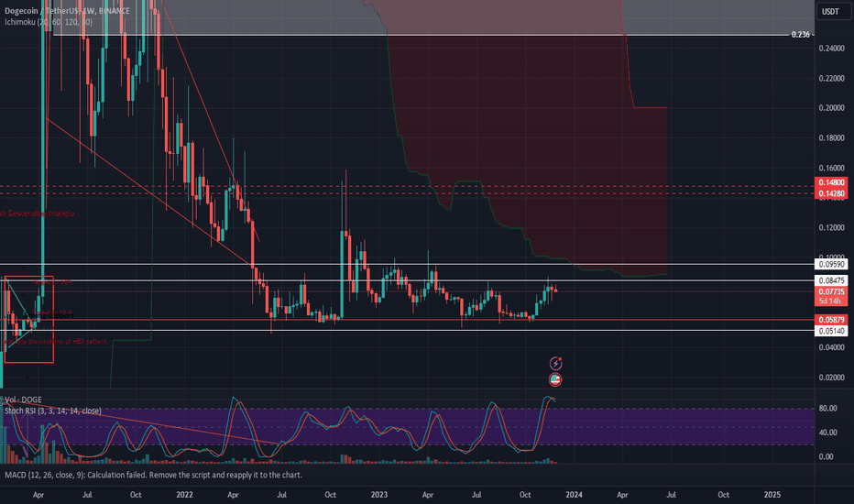Click the 2023 label on time axis
The image size is (854, 504).
click(379, 495)
